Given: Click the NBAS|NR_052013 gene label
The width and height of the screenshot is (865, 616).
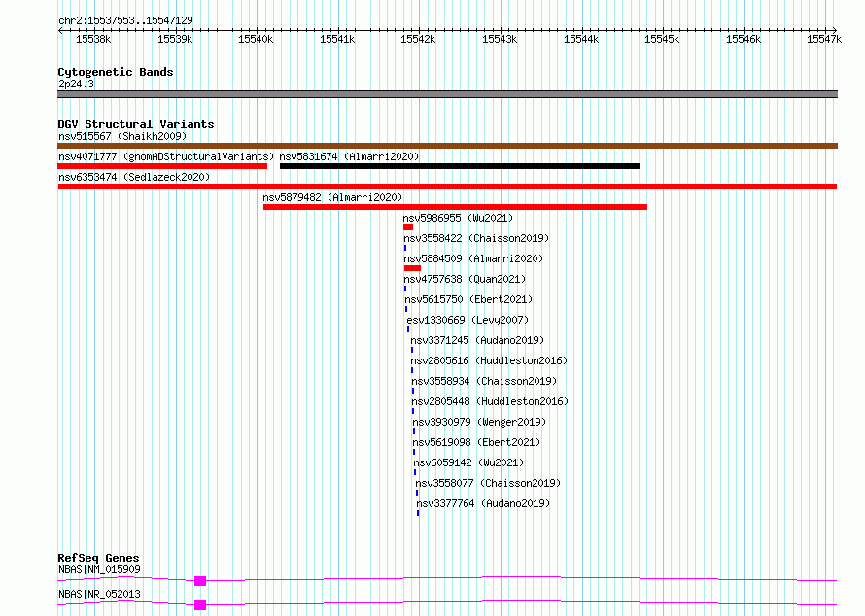Looking at the screenshot, I should click(x=99, y=594).
